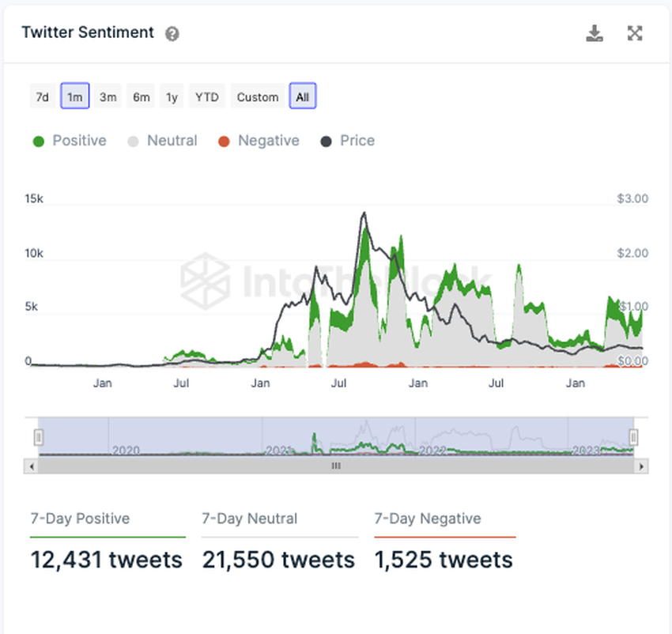
Task: Click the help question mark icon
Action: (x=172, y=34)
